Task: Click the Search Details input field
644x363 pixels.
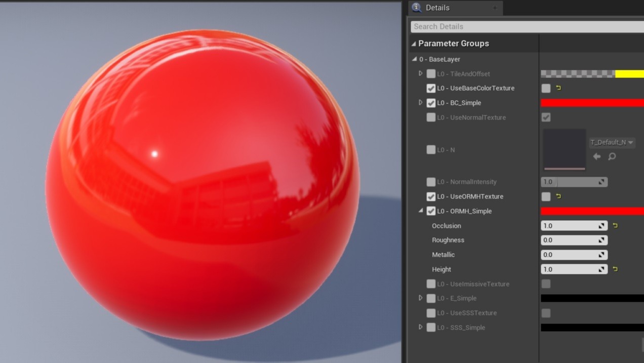Action: coord(527,26)
